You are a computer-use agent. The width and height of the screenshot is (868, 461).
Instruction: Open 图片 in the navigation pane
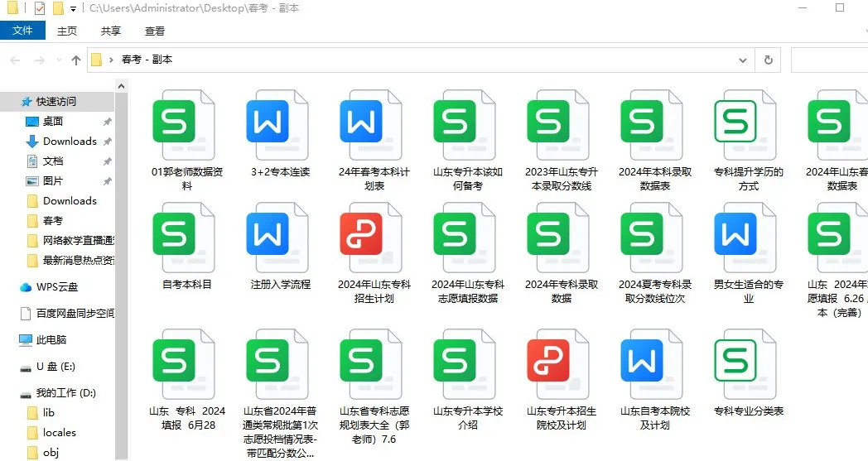(53, 181)
